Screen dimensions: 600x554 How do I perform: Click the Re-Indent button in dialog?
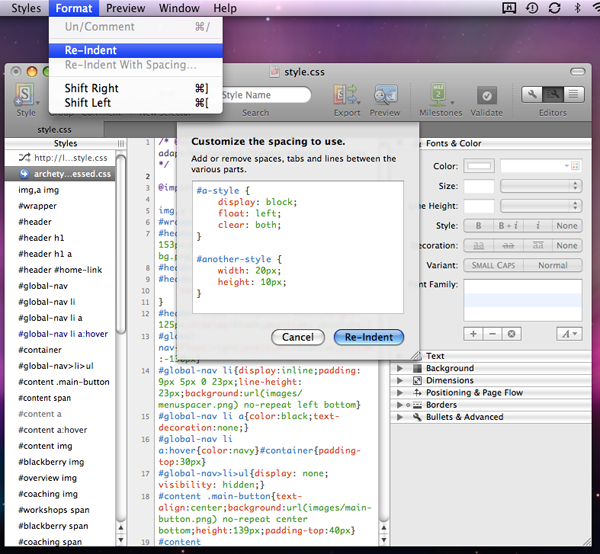(x=369, y=337)
